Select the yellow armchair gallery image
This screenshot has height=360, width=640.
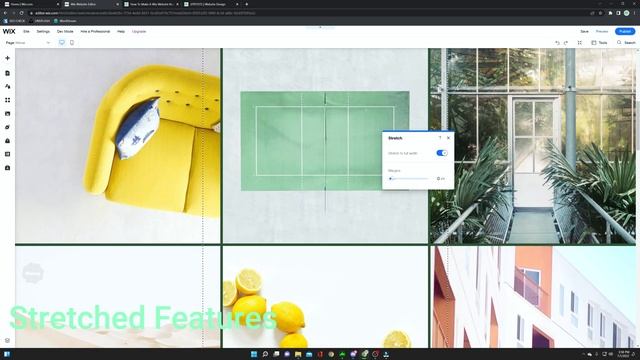118,146
